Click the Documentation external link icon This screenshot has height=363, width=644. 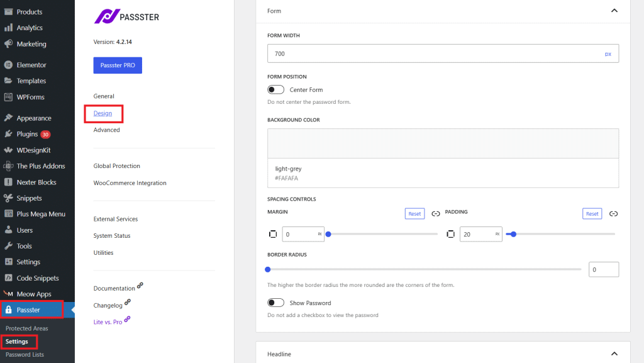coord(140,286)
